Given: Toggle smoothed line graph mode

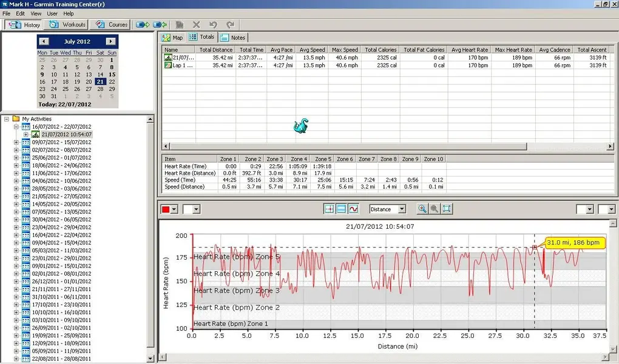Looking at the screenshot, I should pyautogui.click(x=353, y=209).
